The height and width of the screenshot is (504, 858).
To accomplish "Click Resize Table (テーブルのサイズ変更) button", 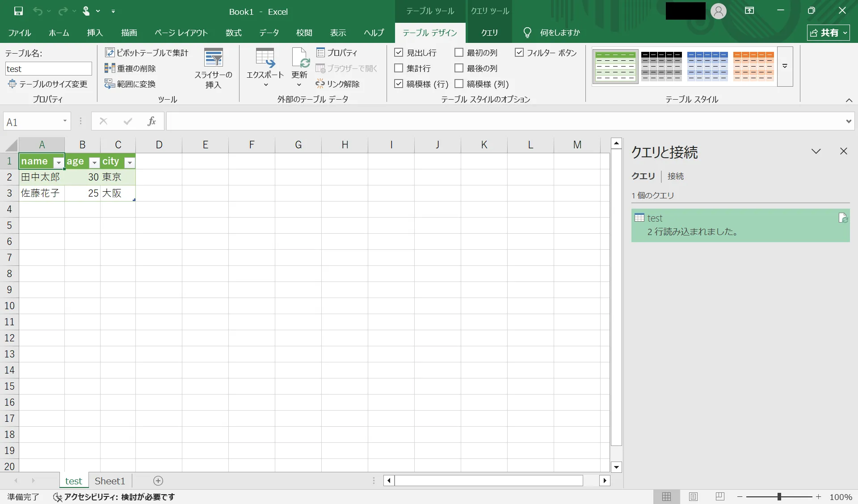I will point(48,84).
